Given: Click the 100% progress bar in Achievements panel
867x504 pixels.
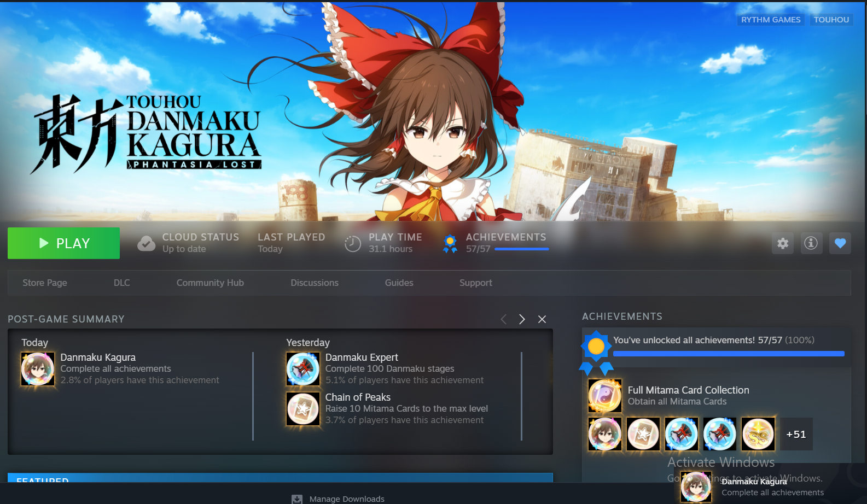Looking at the screenshot, I should [729, 354].
